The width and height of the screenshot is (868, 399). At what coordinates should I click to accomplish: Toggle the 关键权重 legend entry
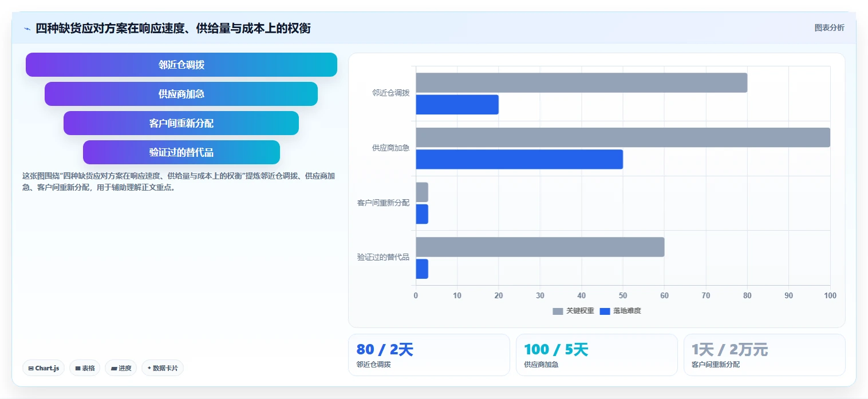coord(573,311)
